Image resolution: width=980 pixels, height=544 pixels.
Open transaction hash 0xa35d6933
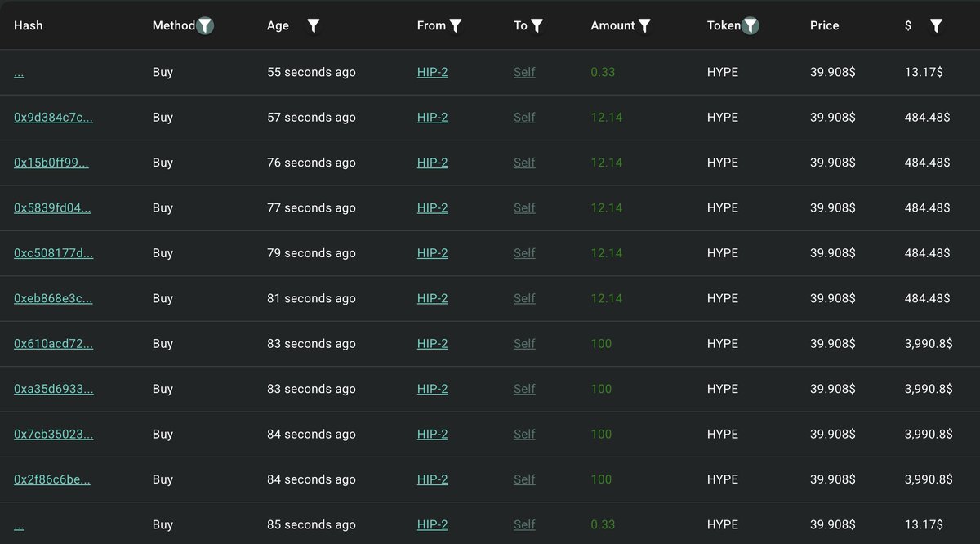click(53, 390)
